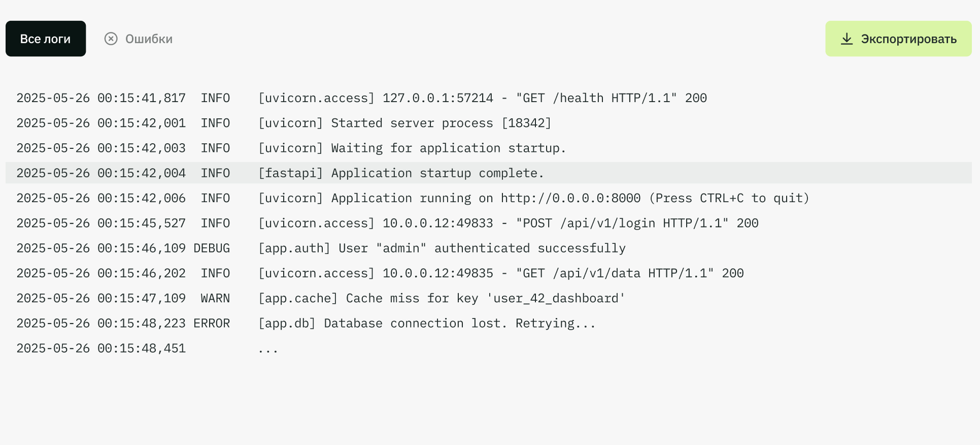This screenshot has width=980, height=445.
Task: Click the ERROR level label
Action: [x=212, y=323]
